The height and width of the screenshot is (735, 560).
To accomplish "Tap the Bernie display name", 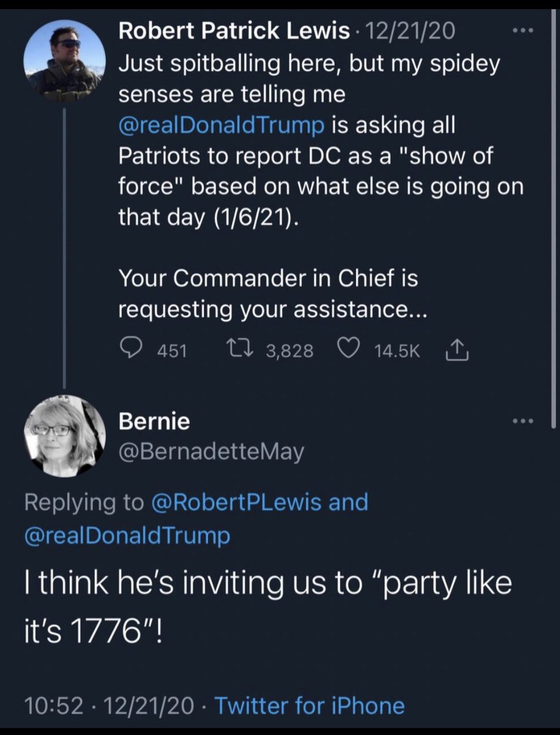I will click(154, 421).
